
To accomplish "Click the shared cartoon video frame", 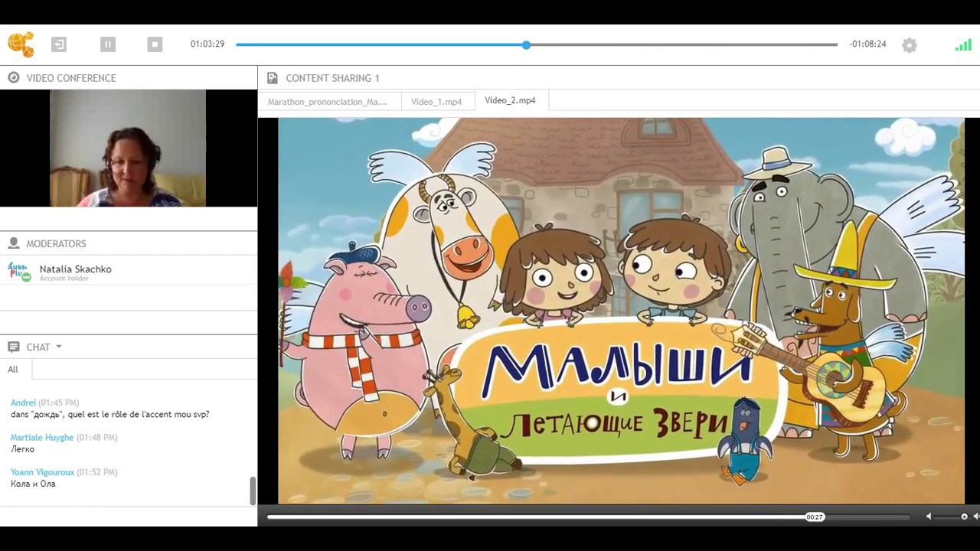I will coord(621,311).
